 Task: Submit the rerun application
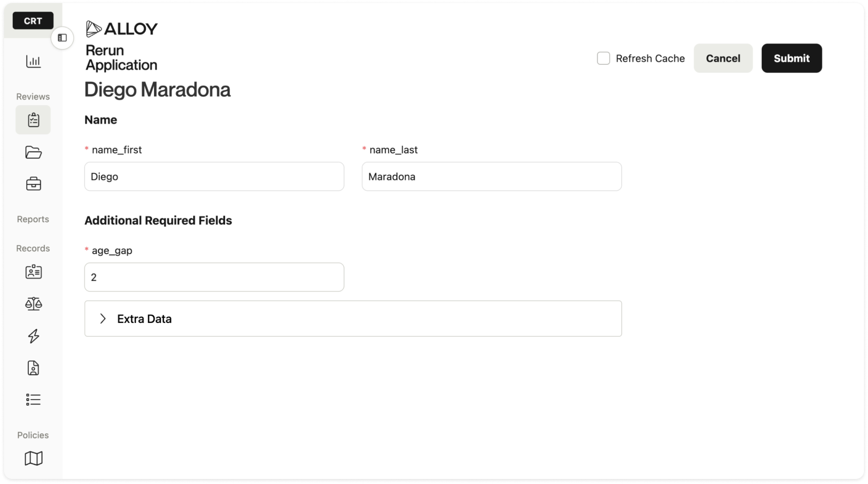point(791,58)
